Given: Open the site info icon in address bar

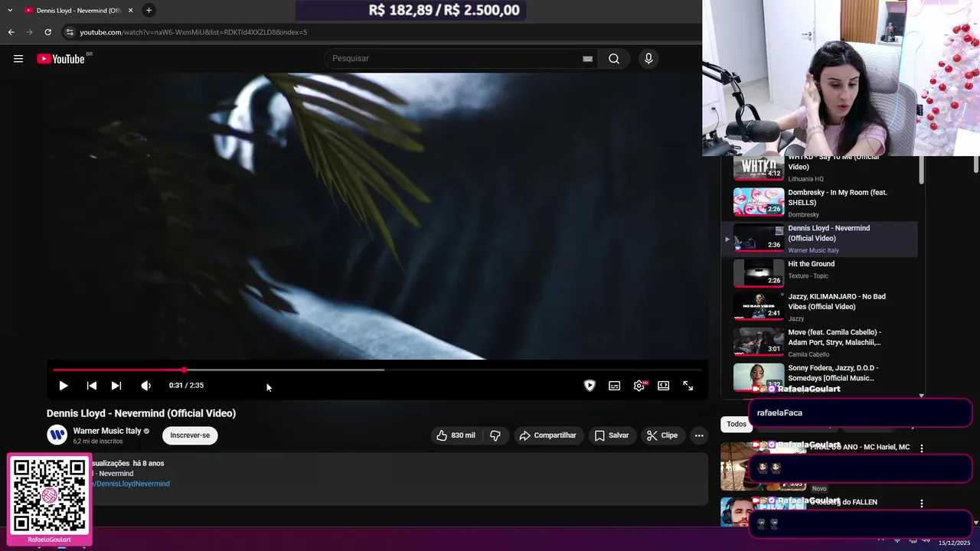Looking at the screenshot, I should pos(70,32).
